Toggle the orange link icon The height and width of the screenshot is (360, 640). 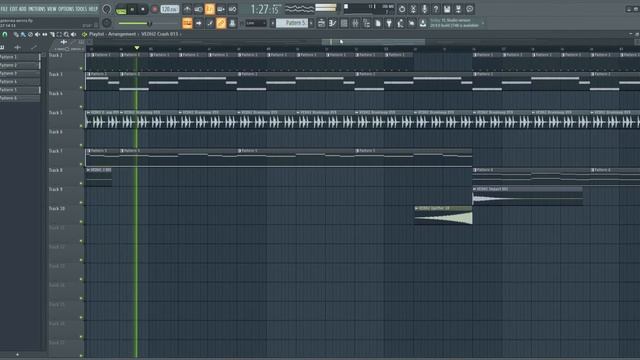[x=221, y=23]
